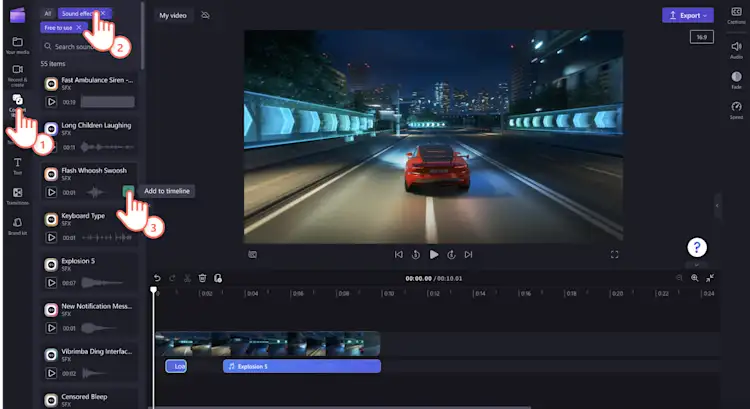Click the Fast Ambulance Siren title
This screenshot has height=409, width=750.
click(97, 80)
